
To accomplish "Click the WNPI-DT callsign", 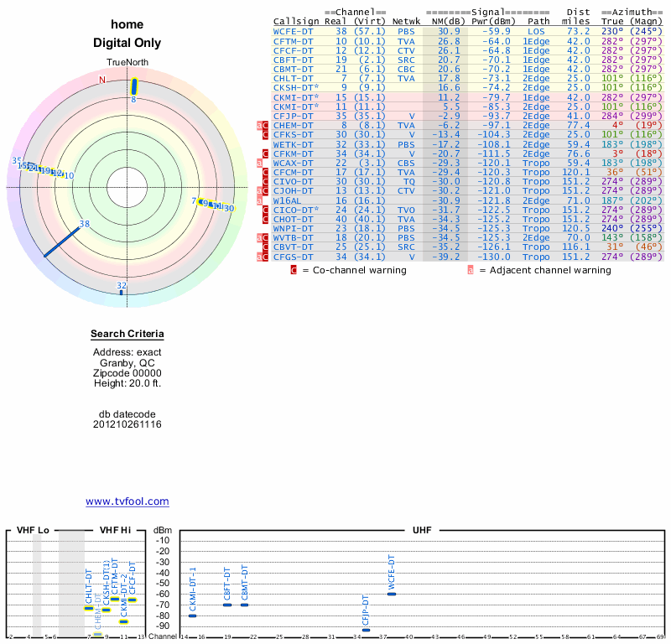I will coord(293,228).
